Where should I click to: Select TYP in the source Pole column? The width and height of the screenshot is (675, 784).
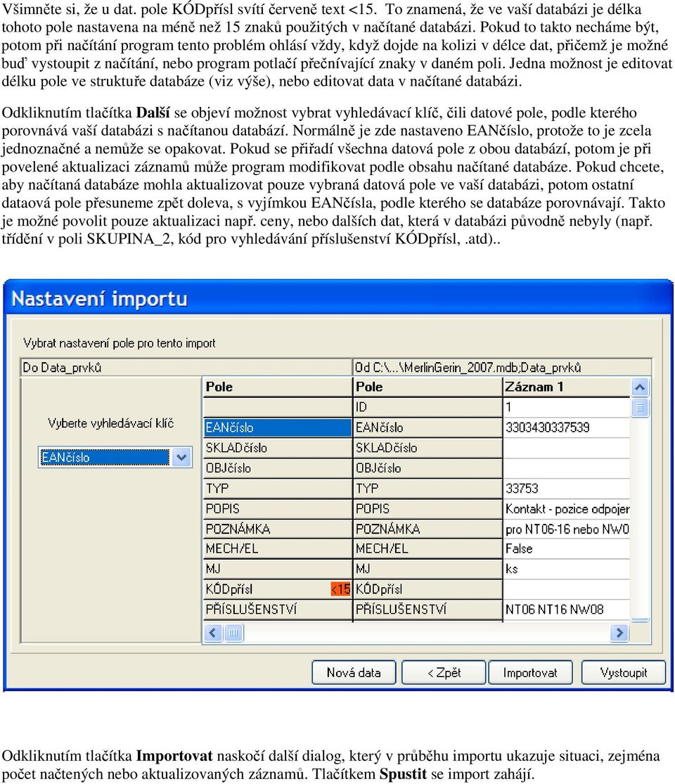427,488
